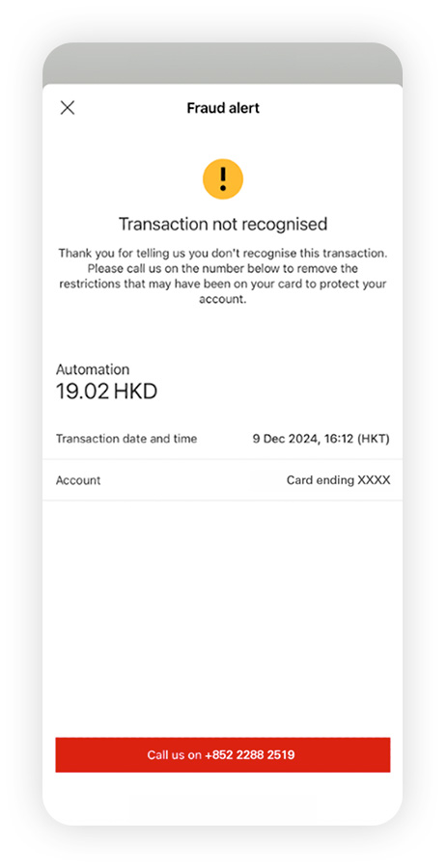Image resolution: width=447 pixels, height=868 pixels.
Task: Tap the HKD currency text
Action: (x=136, y=392)
